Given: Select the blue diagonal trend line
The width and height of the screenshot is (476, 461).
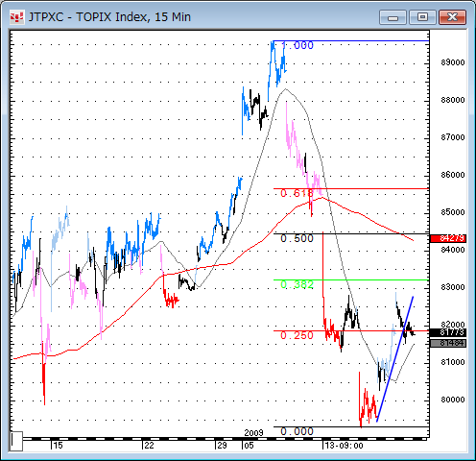Looking at the screenshot, I should tap(395, 359).
